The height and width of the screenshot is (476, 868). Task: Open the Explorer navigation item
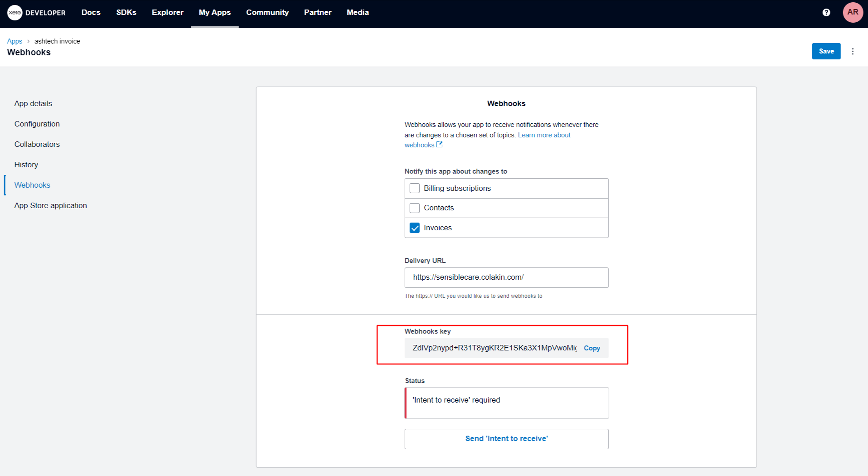(x=167, y=13)
